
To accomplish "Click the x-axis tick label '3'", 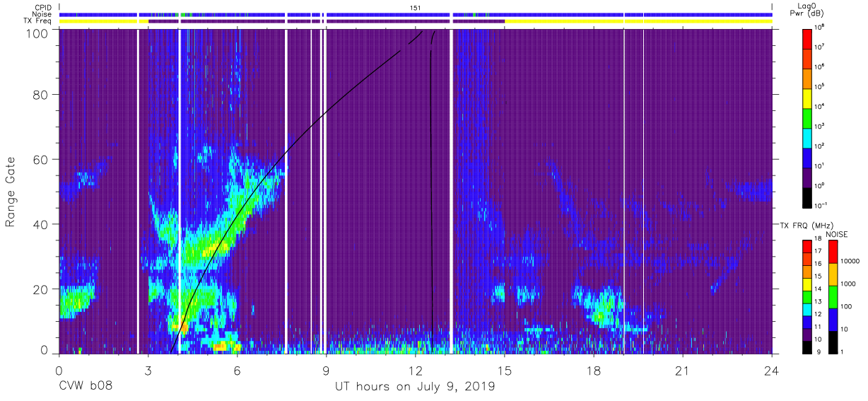I will [x=148, y=371].
